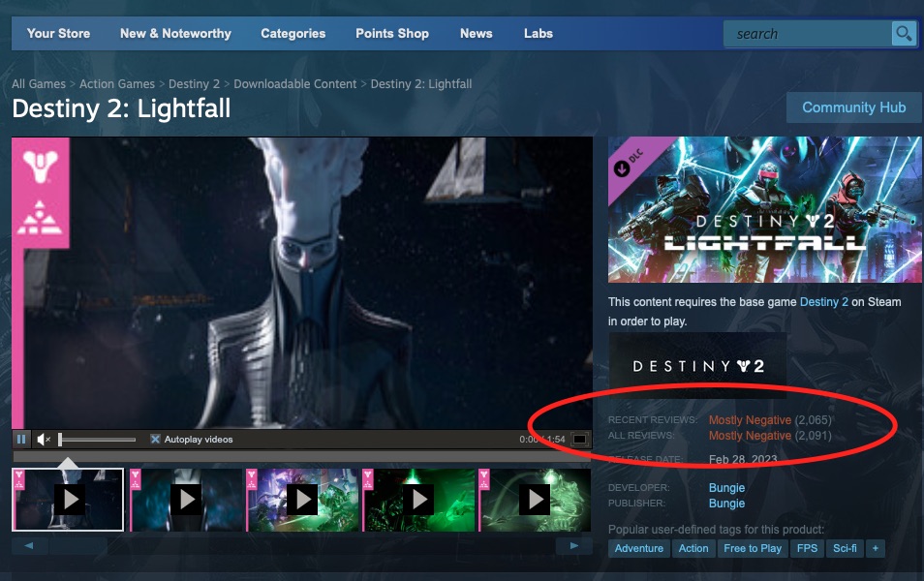Play the second trailer thumbnail
Viewport: 924px width, 581px height.
pyautogui.click(x=185, y=500)
